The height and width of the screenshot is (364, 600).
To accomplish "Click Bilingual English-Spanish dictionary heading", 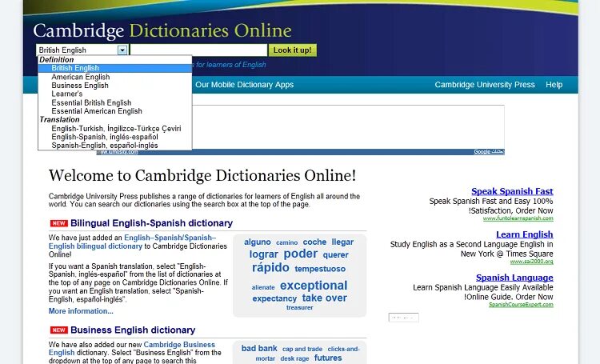I will pos(151,223).
